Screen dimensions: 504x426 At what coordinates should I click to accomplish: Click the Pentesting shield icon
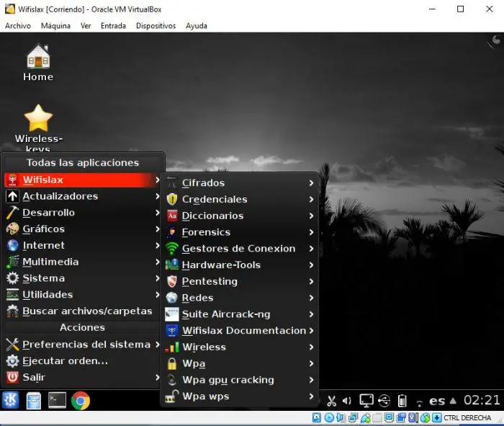(172, 281)
